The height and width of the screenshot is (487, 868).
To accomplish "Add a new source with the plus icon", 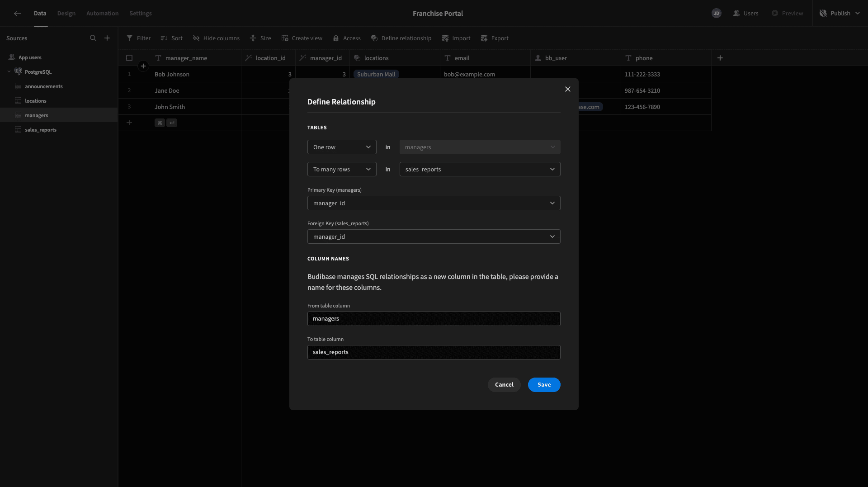I will (x=107, y=38).
